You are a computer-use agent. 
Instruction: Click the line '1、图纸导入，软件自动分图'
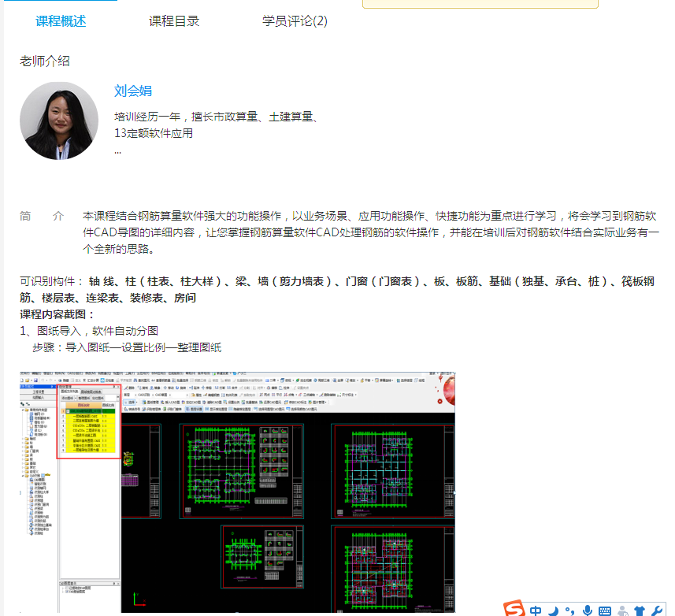[89, 331]
